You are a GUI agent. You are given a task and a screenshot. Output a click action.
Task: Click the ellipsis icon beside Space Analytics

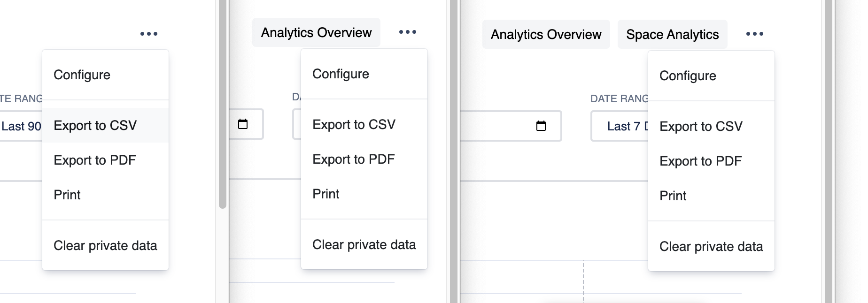[754, 34]
